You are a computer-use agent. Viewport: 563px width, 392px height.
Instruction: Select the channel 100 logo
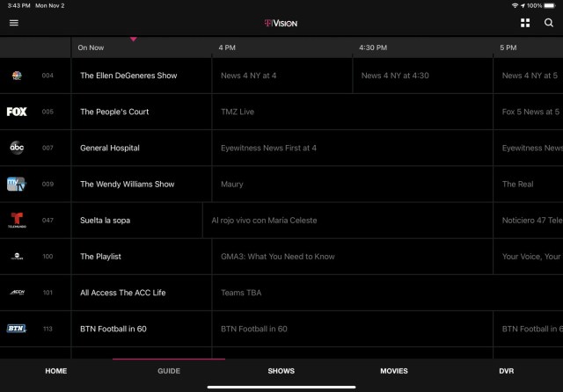coord(17,256)
